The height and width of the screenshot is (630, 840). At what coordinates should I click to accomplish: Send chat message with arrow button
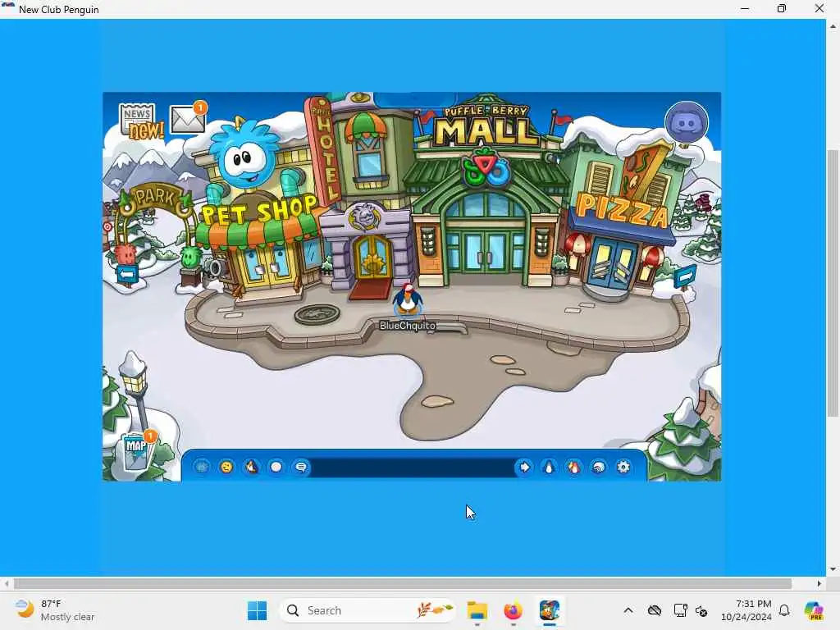pos(524,467)
